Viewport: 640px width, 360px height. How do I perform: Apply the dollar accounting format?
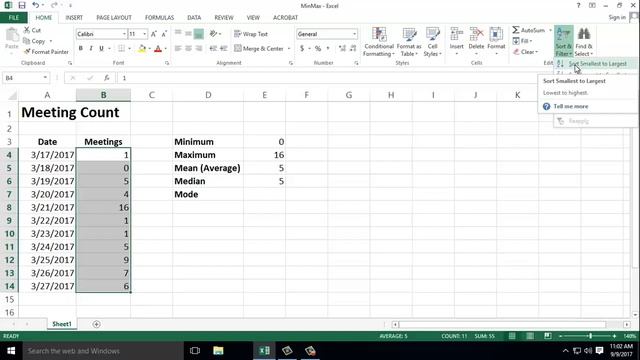coord(302,49)
